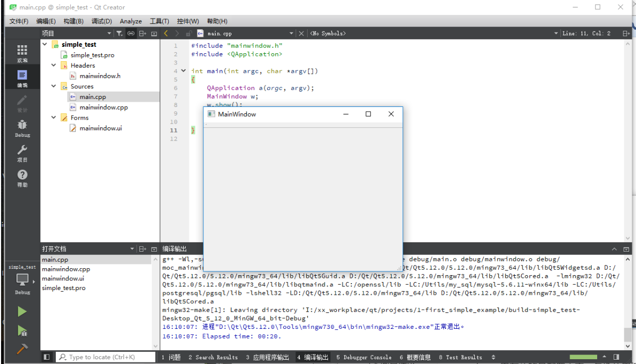Viewport: 636px width, 364px height.
Task: Click the green build progress bar
Action: [583, 357]
